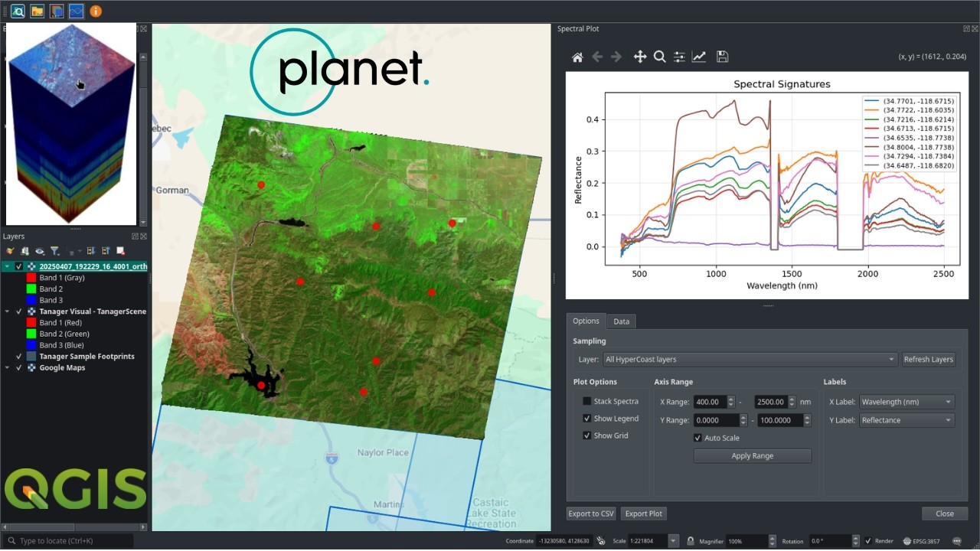
Task: Uncheck the Show Legend checkbox
Action: pyautogui.click(x=586, y=419)
